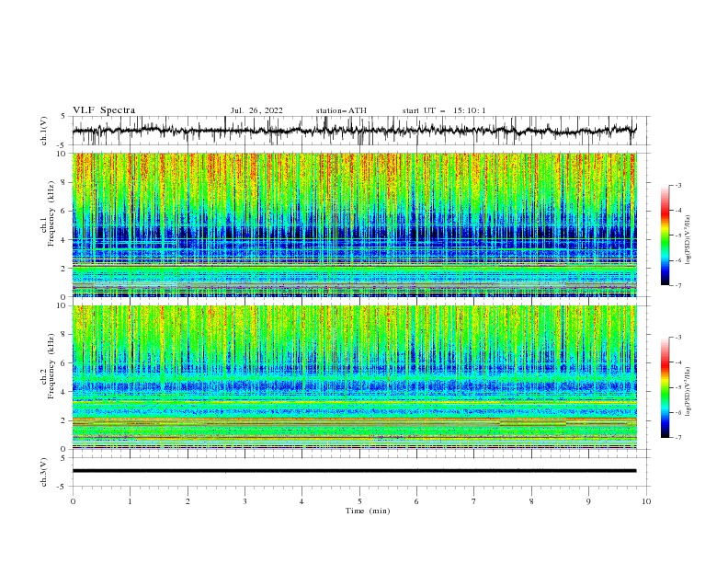Click the 'ch.1(V)' axis label

click(44, 131)
